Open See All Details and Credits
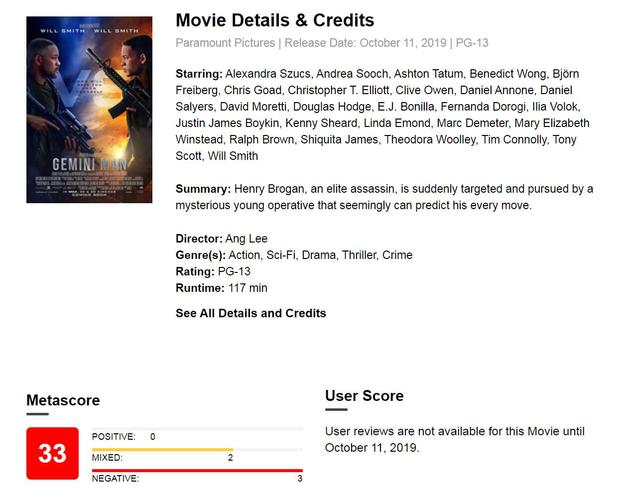 pyautogui.click(x=251, y=313)
